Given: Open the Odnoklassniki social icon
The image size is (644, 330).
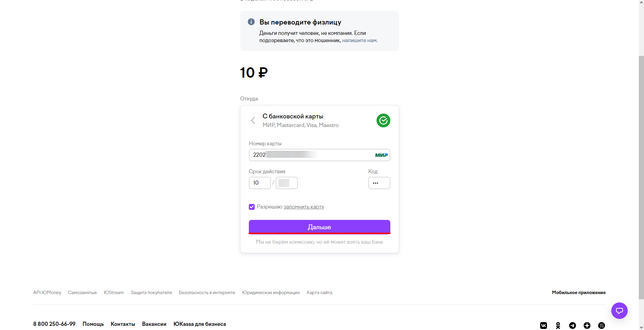Looking at the screenshot, I should point(558,326).
